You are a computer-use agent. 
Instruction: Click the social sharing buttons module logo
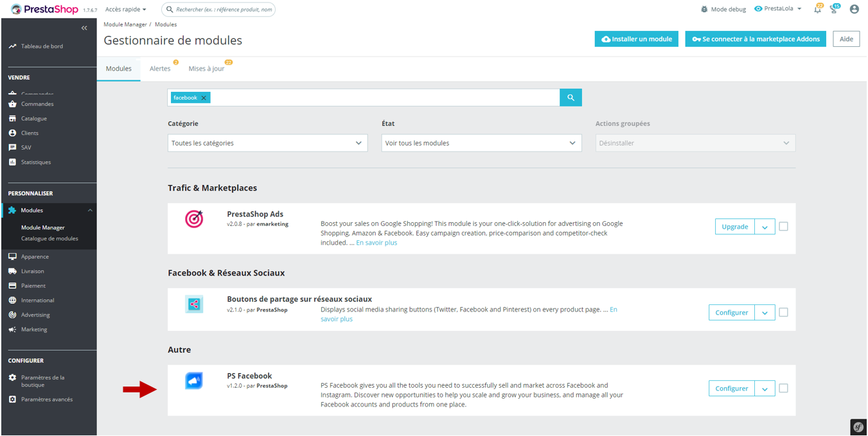point(194,304)
